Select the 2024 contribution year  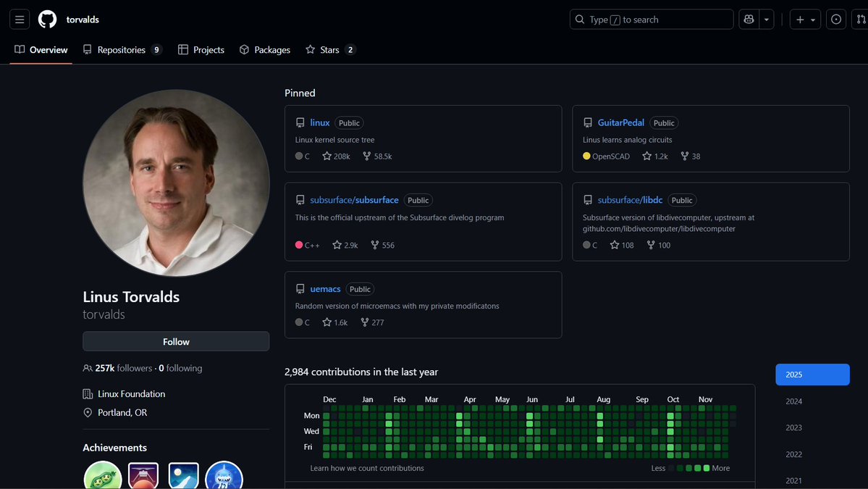(812, 401)
